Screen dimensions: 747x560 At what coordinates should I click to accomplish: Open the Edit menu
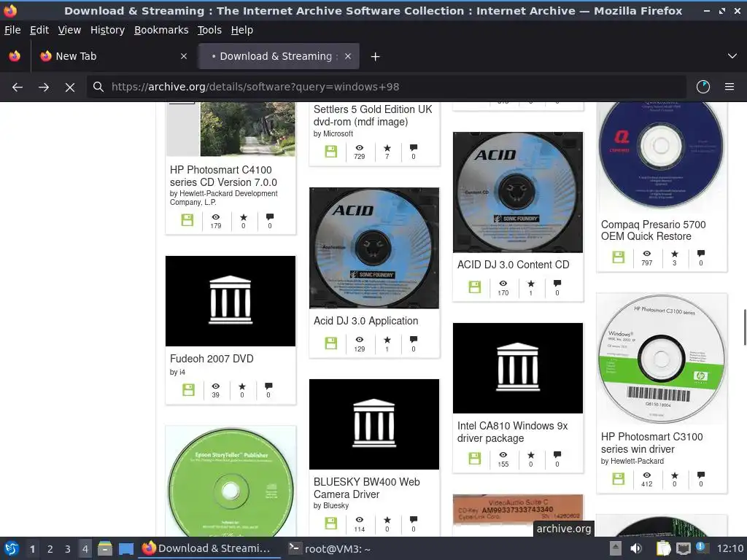39,30
